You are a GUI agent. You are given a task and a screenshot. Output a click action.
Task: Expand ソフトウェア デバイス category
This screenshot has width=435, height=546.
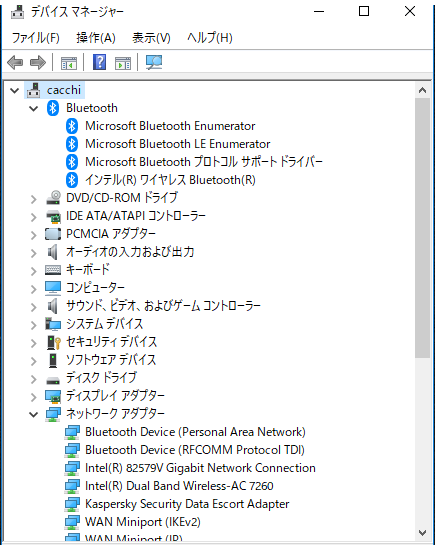click(33, 361)
